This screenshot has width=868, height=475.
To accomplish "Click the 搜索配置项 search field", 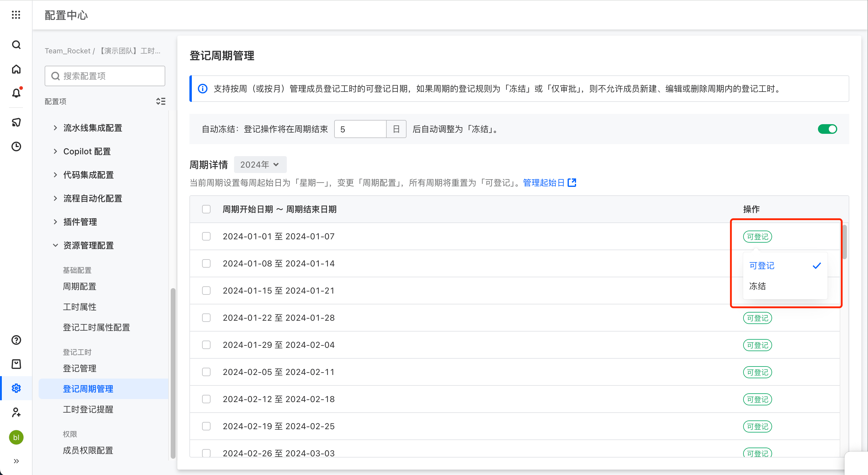I will click(105, 76).
